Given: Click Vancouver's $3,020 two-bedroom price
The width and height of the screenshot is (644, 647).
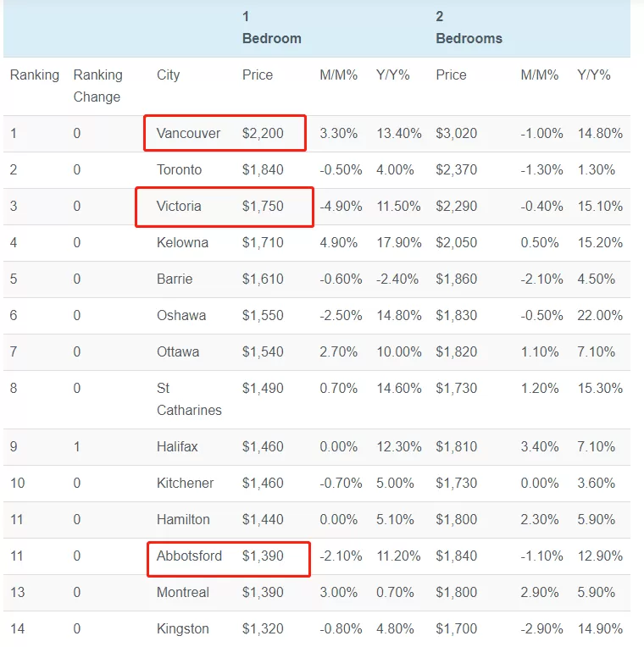Looking at the screenshot, I should (x=456, y=133).
